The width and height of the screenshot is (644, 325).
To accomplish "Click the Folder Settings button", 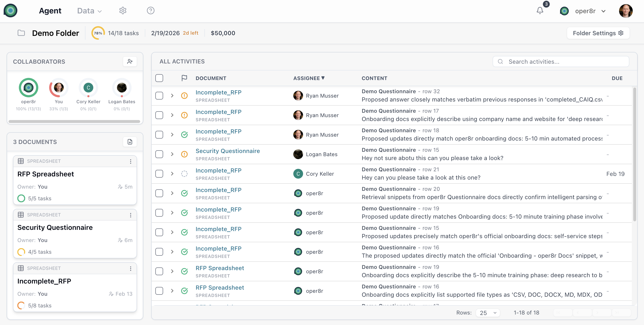I will 598,33.
